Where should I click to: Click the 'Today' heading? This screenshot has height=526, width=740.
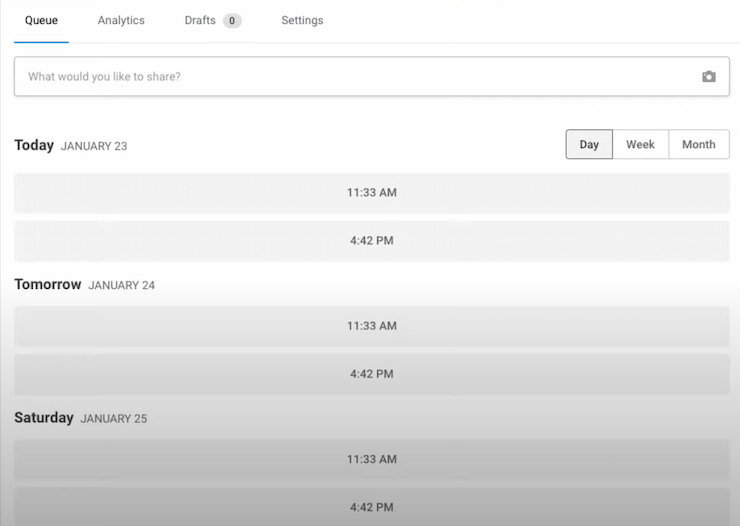pyautogui.click(x=34, y=145)
